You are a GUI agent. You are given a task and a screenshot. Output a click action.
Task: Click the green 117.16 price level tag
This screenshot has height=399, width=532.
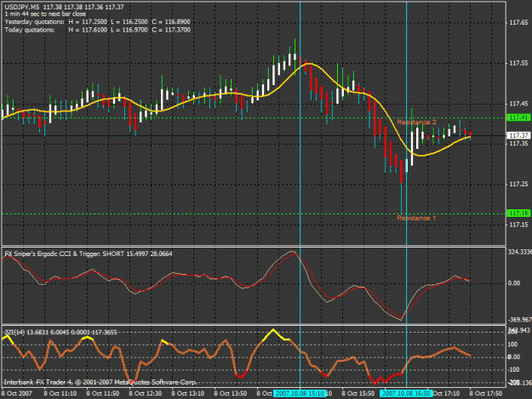(518, 214)
